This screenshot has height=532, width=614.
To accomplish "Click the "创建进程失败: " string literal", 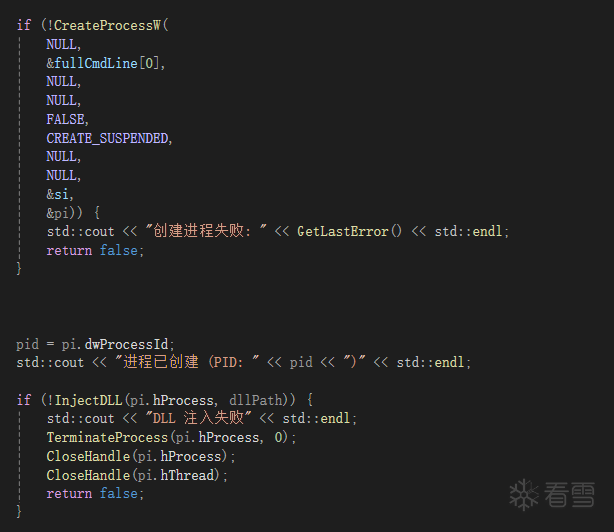I will (204, 232).
